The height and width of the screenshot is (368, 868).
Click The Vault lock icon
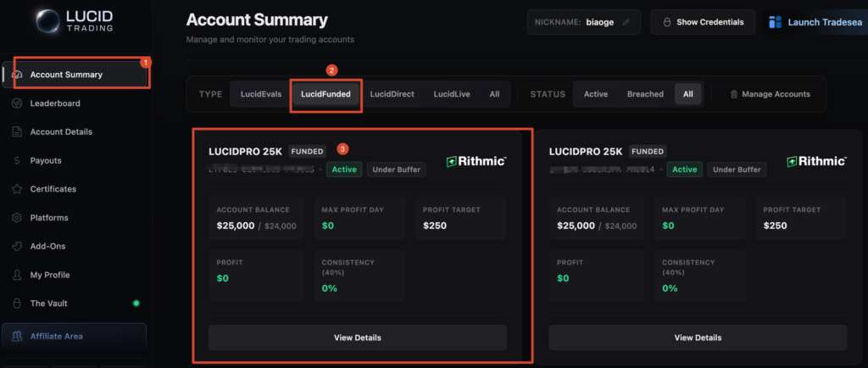[x=17, y=304]
